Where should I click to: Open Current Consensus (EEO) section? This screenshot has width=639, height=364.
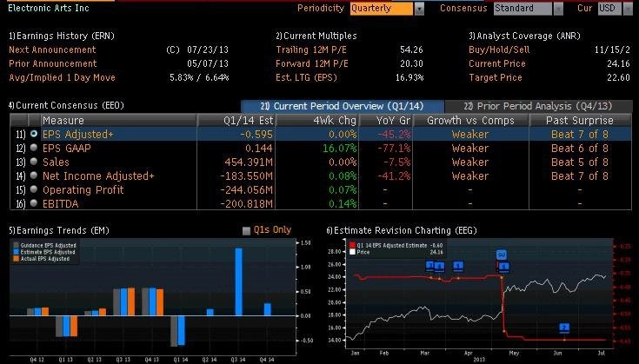tap(66, 105)
